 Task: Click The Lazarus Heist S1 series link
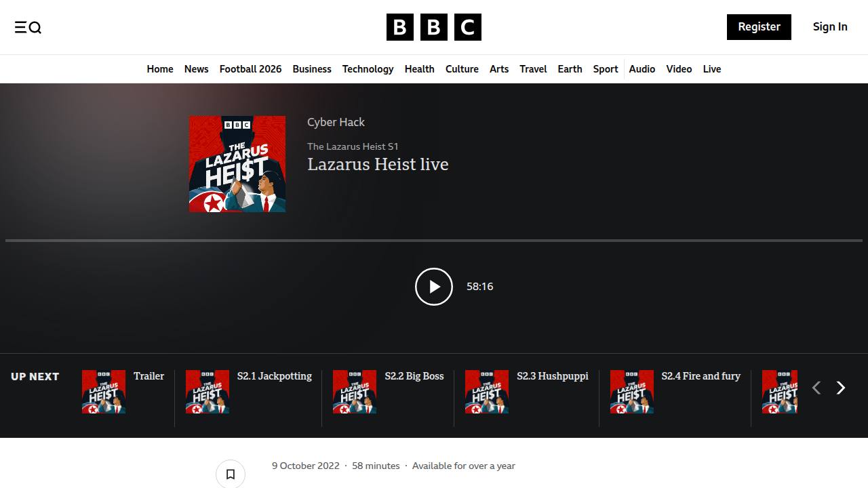(x=353, y=146)
